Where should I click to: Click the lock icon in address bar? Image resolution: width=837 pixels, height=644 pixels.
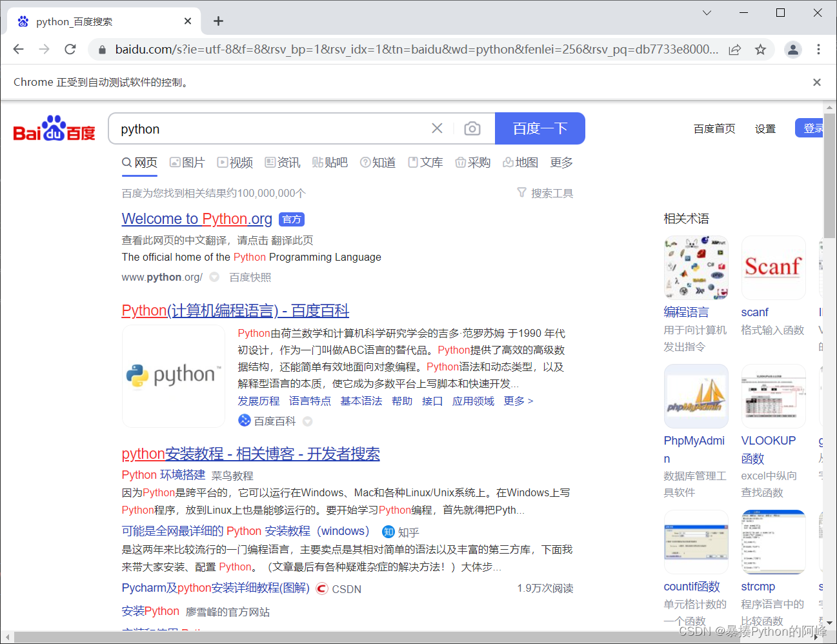(x=101, y=50)
